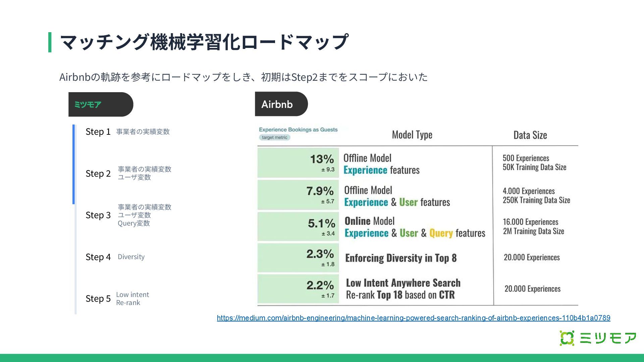Click the 5.1% green metric cell
Viewport: 644px width, 362px height.
pyautogui.click(x=298, y=227)
